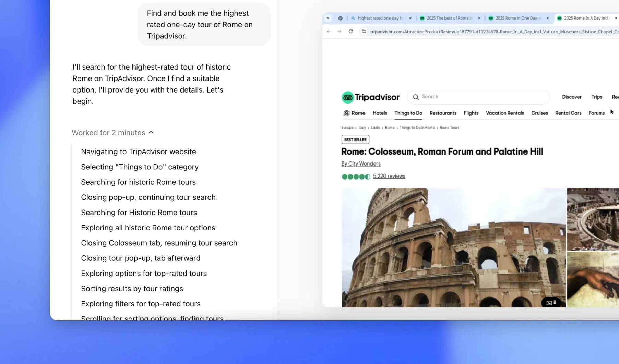Click the Rome map icon in navigation
Image resolution: width=619 pixels, height=364 pixels.
[346, 113]
